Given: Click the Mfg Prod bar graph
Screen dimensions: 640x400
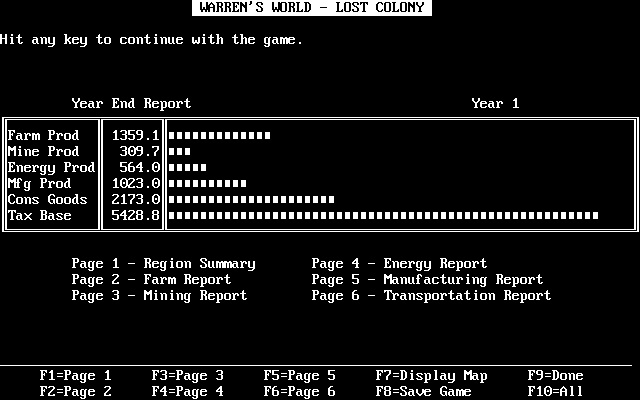Looking at the screenshot, I should [x=207, y=184].
